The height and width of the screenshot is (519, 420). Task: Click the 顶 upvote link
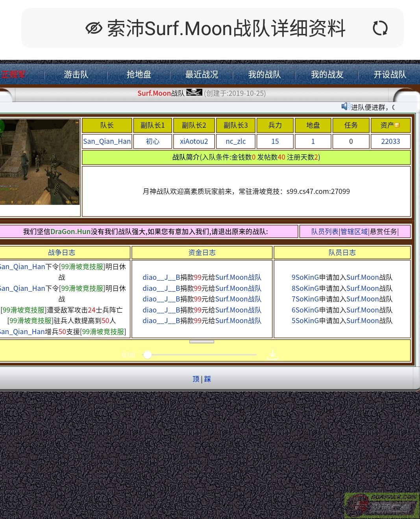pos(196,379)
